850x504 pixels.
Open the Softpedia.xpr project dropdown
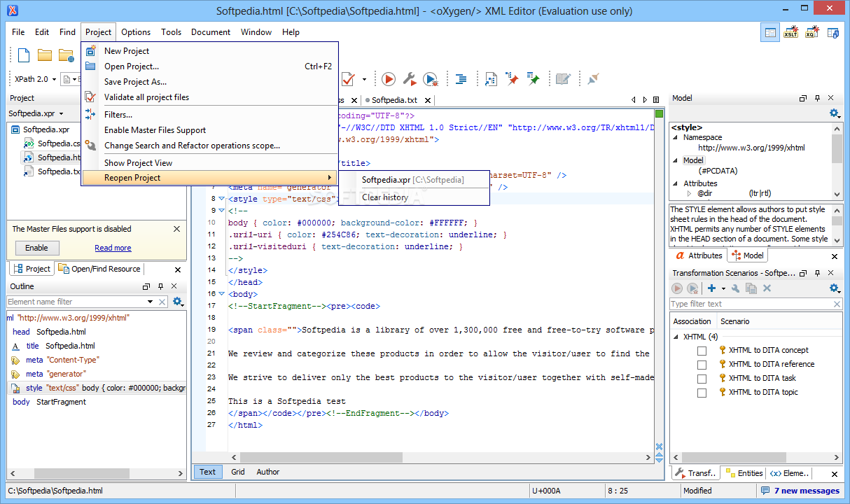(61, 113)
